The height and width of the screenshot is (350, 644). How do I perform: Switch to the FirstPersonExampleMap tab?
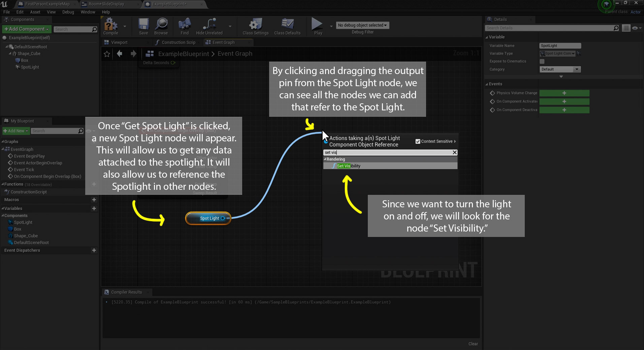(x=47, y=4)
